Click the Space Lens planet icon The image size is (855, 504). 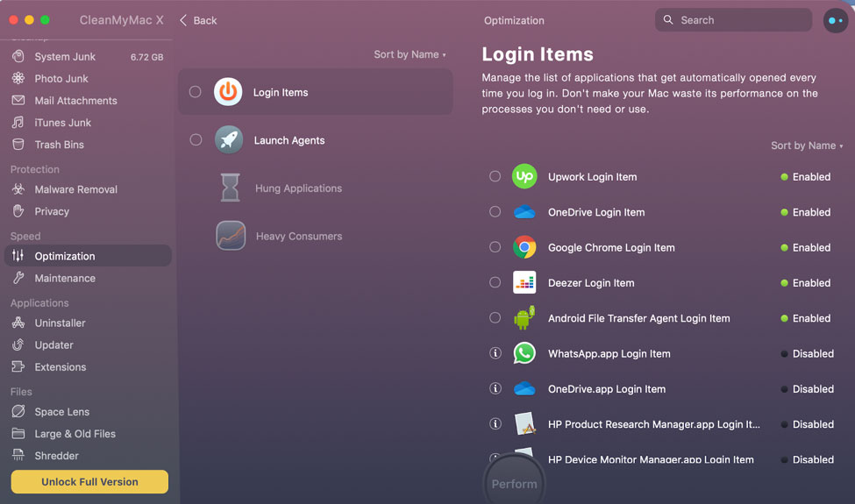[x=18, y=411]
